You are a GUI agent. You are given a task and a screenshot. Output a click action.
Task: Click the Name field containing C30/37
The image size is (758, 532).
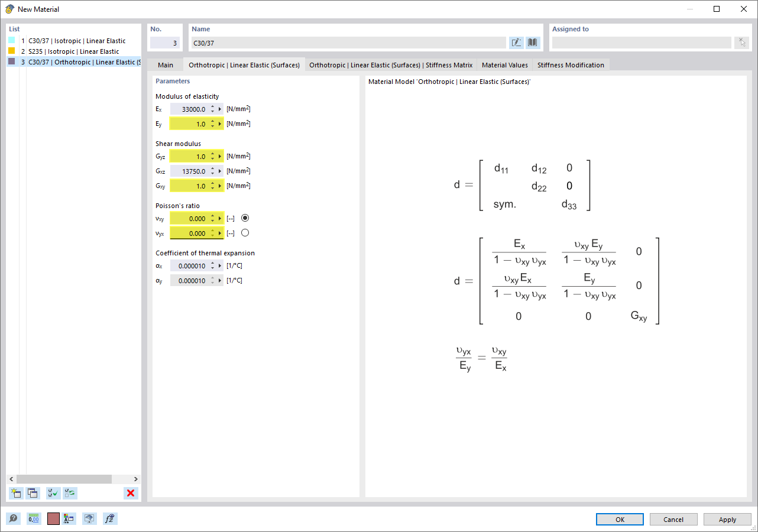coord(348,43)
